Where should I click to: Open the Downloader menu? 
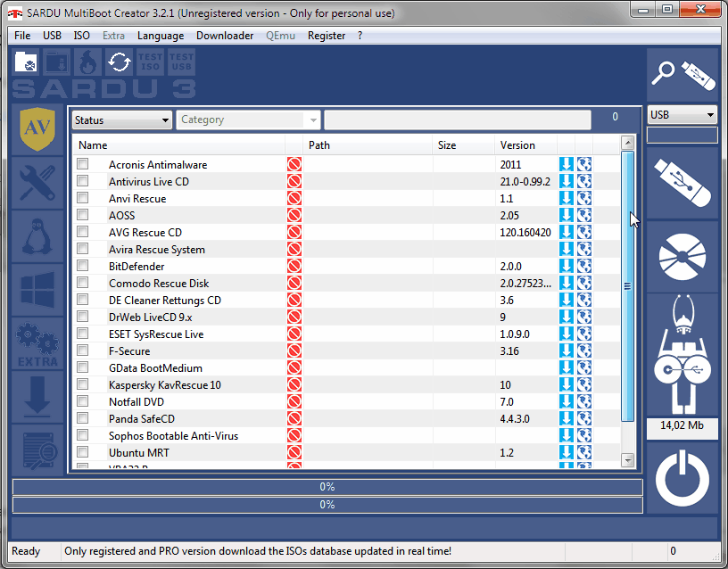tap(225, 36)
